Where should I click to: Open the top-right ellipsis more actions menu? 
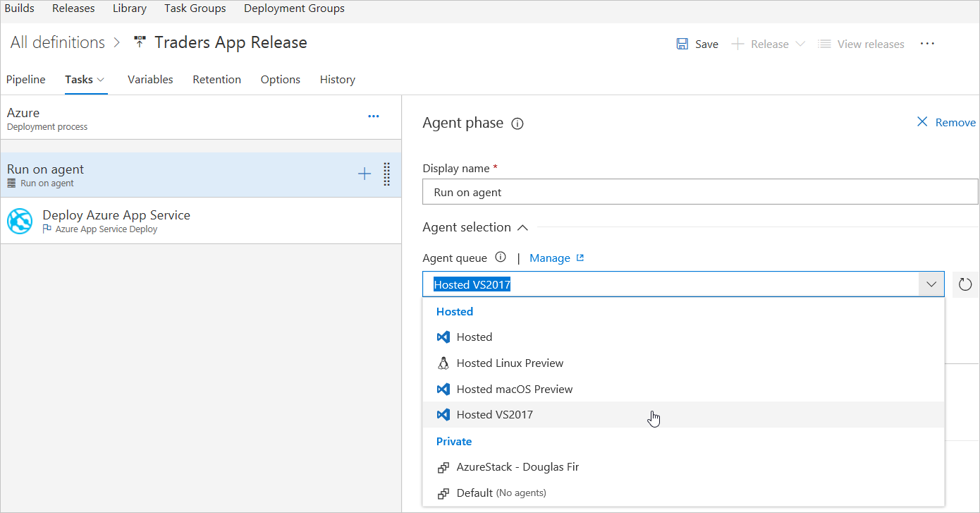[x=927, y=44]
